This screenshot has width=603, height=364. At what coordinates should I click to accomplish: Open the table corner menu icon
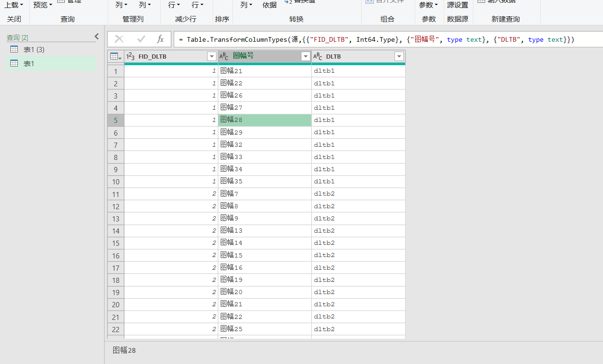116,57
